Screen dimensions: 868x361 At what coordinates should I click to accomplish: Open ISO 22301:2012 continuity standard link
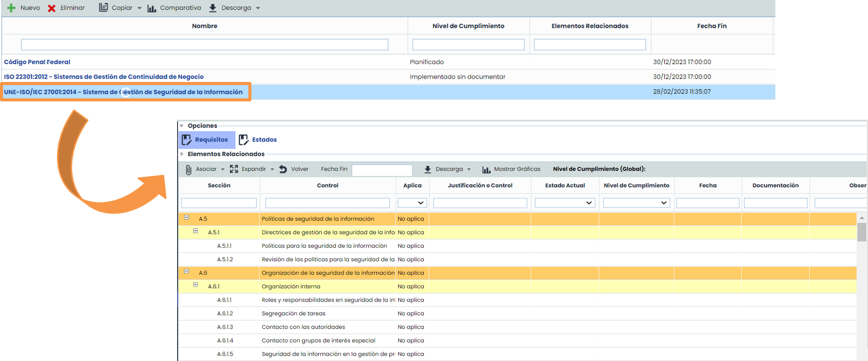tap(104, 77)
